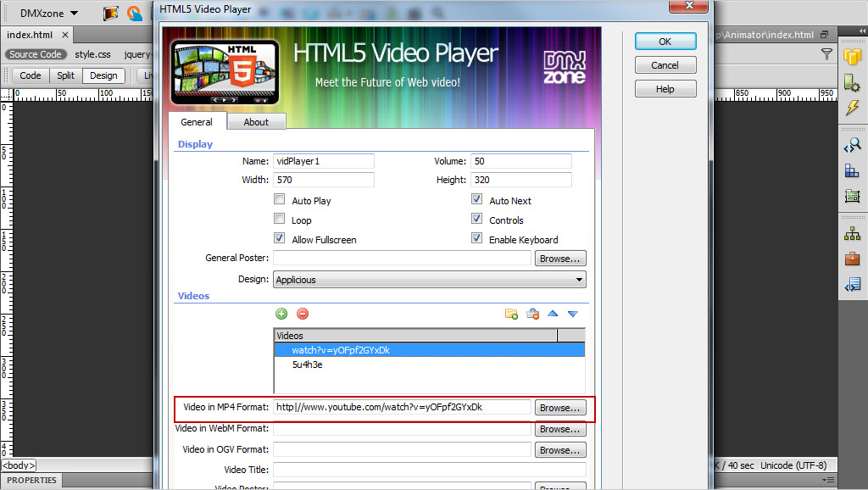This screenshot has height=490, width=868.
Task: Select the watch?v=yOFpf2GYxDk video row
Action: [430, 350]
